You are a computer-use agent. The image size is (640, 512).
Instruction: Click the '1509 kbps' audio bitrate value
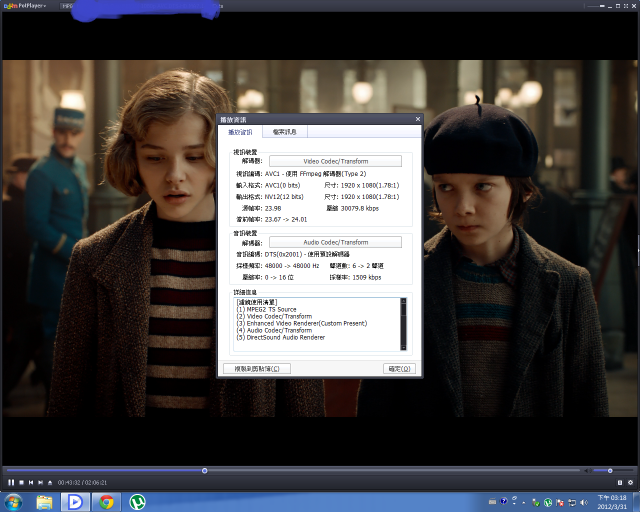coord(367,277)
